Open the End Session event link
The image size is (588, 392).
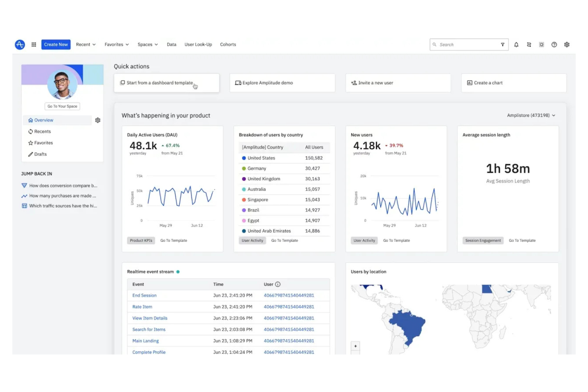[x=144, y=295]
